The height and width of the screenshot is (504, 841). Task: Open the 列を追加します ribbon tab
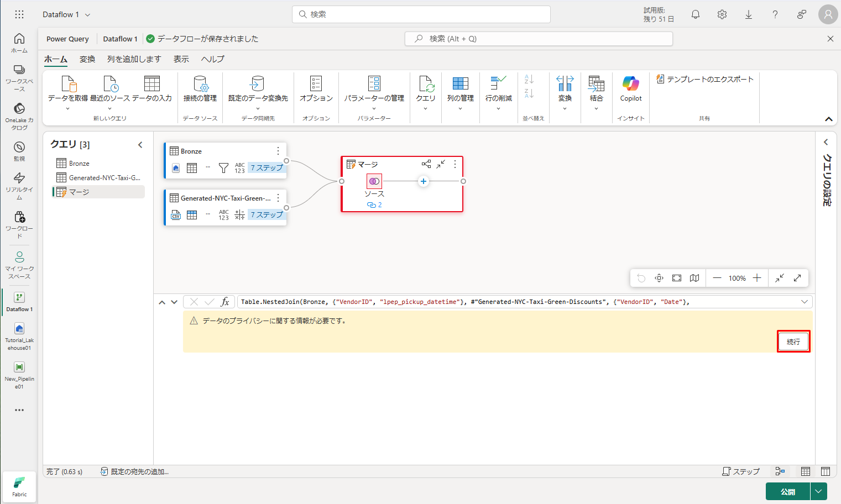134,59
